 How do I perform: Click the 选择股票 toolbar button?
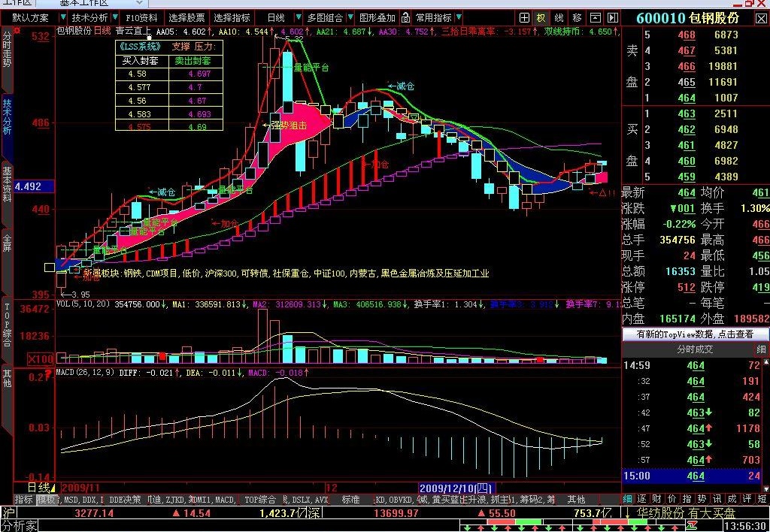(x=186, y=18)
